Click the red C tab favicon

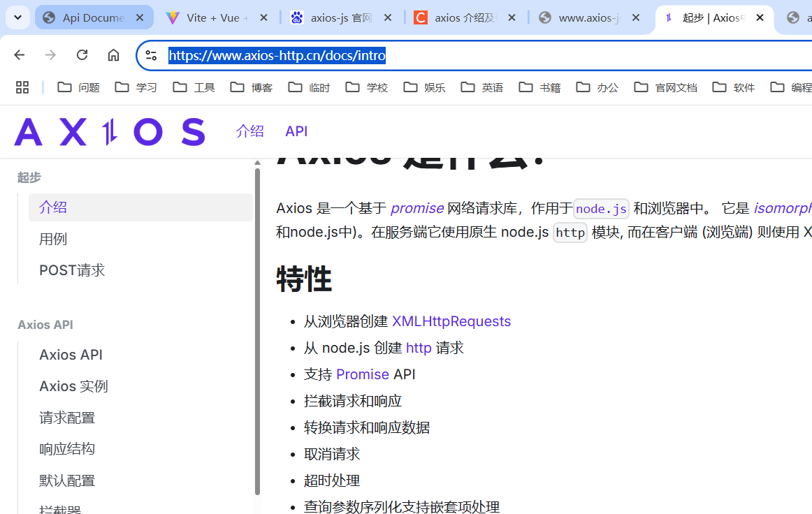click(x=421, y=17)
